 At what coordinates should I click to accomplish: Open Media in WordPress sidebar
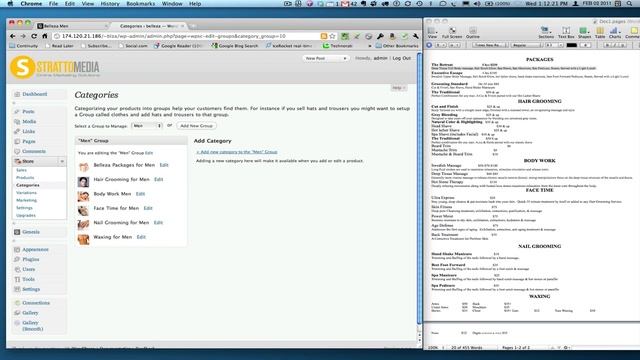click(29, 122)
